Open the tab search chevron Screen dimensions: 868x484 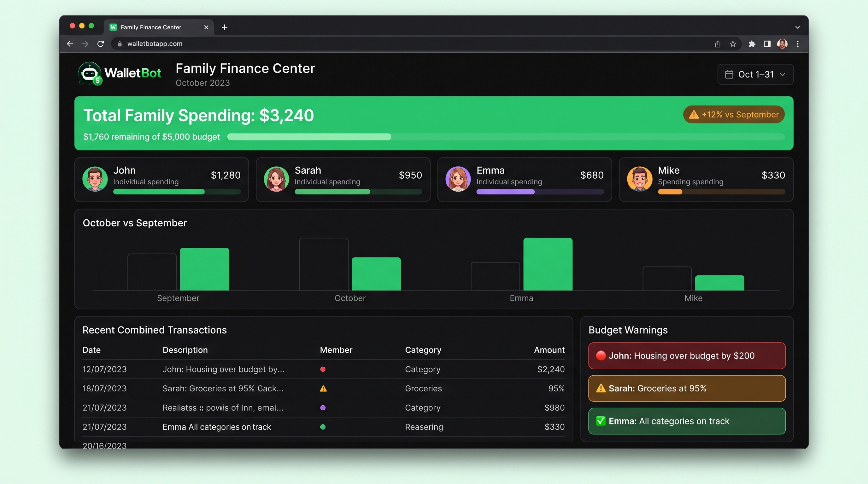(797, 27)
